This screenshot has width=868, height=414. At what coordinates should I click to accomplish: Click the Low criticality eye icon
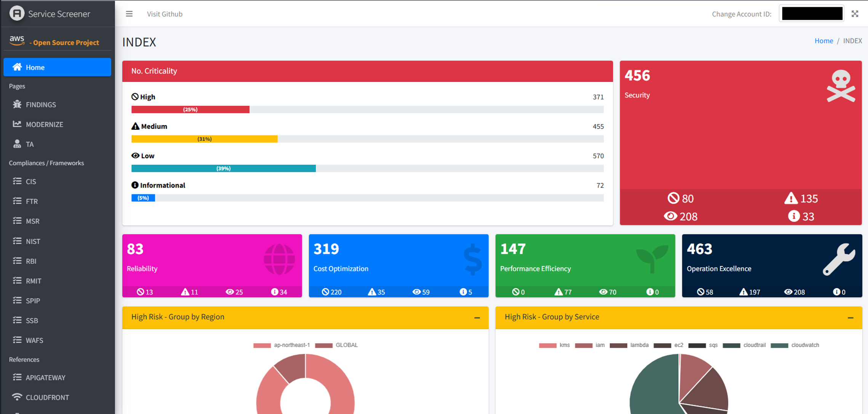tap(135, 156)
